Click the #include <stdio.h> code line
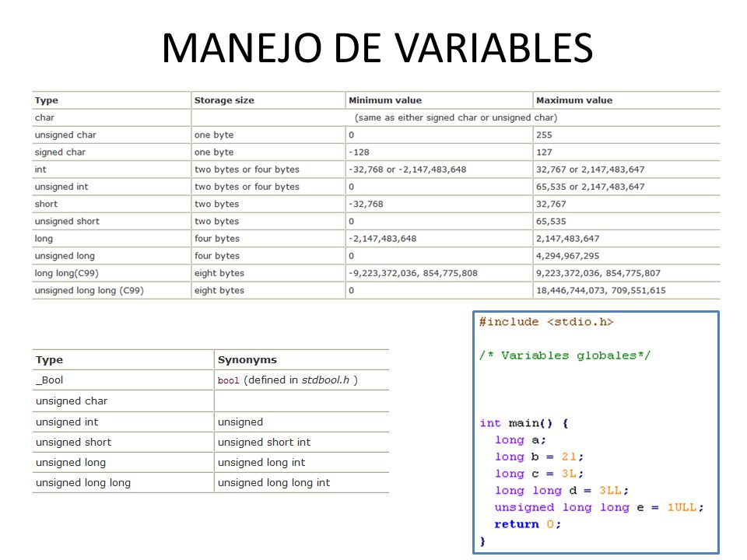Screen dimensions: 747x560 point(546,322)
